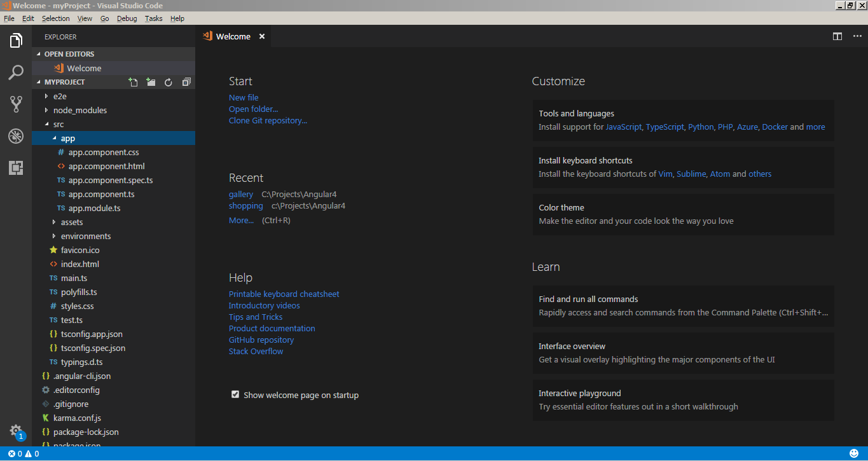Screen dimensions: 868x461
Task: Open the recent shopping project
Action: (x=246, y=205)
